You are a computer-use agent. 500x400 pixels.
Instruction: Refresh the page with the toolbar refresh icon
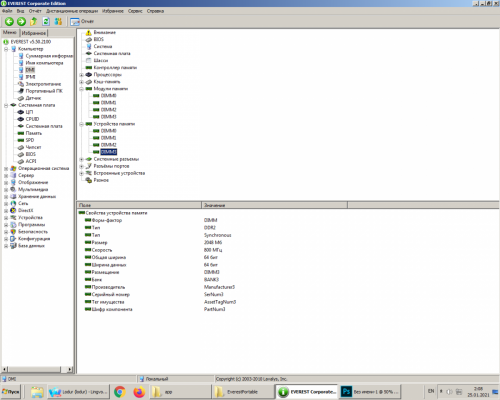coord(46,22)
